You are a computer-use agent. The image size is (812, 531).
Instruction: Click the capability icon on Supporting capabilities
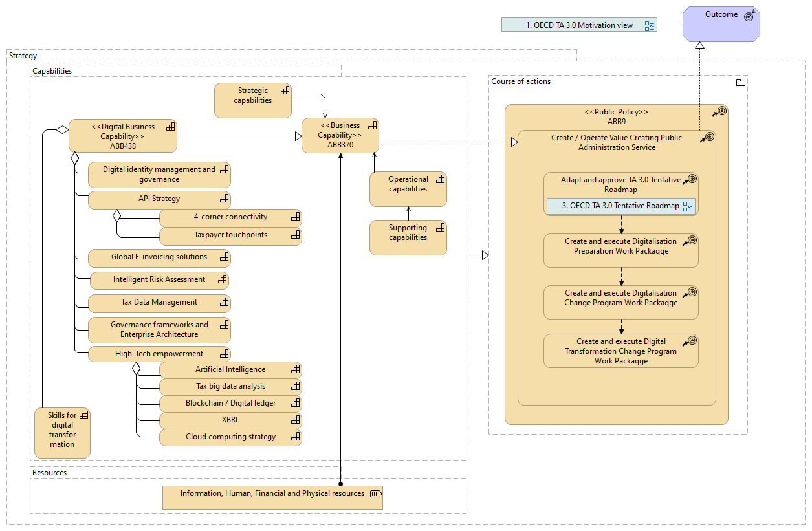(x=440, y=228)
